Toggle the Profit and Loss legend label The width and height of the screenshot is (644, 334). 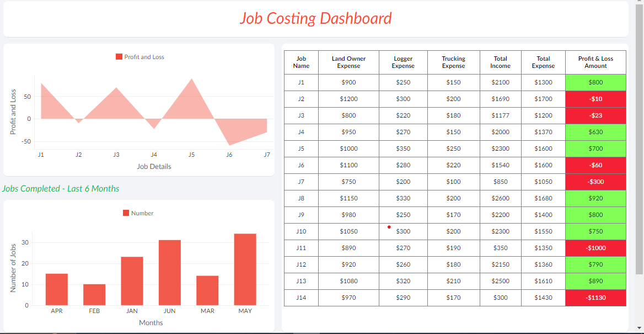(x=144, y=57)
